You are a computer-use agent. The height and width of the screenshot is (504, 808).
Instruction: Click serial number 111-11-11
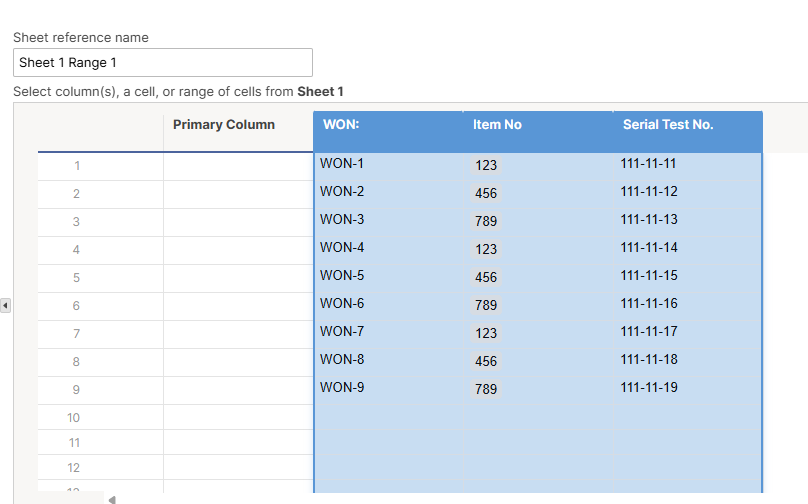pyautogui.click(x=687, y=166)
